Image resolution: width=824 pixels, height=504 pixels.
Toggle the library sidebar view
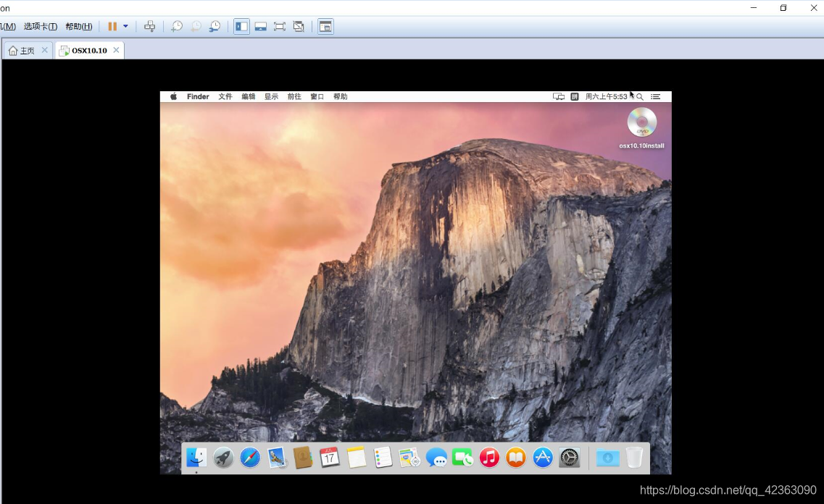pos(242,26)
